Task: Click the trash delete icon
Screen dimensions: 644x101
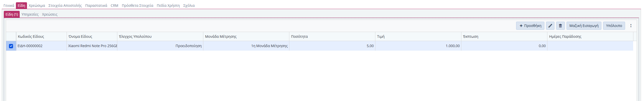Action: (560, 26)
